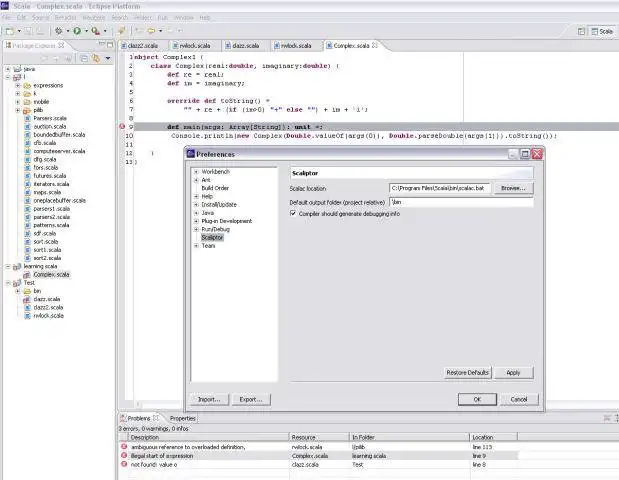This screenshot has width=619, height=480.
Task: Open the Debug dropdown arrow
Action: [x=68, y=31]
